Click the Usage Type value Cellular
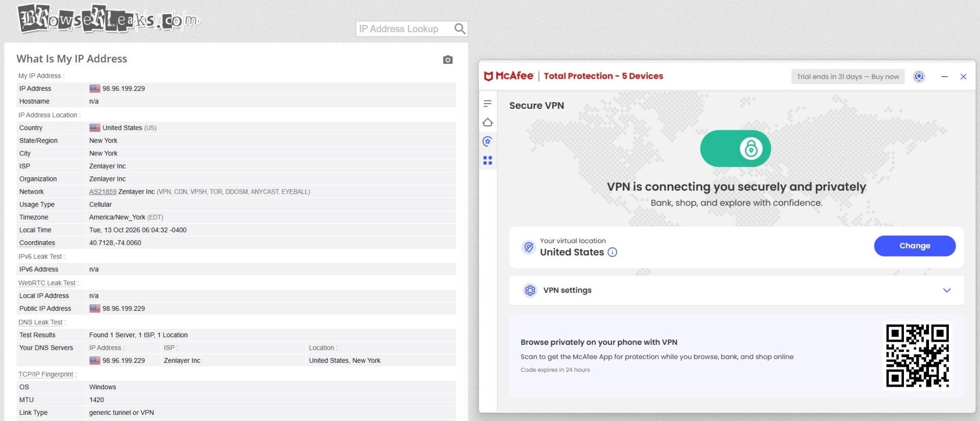This screenshot has width=980, height=421. (x=101, y=204)
